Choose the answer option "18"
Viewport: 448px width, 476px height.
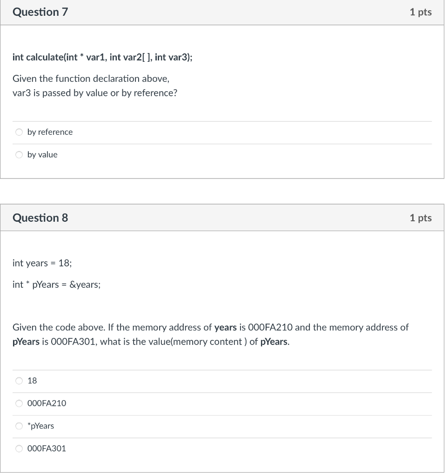coord(19,381)
